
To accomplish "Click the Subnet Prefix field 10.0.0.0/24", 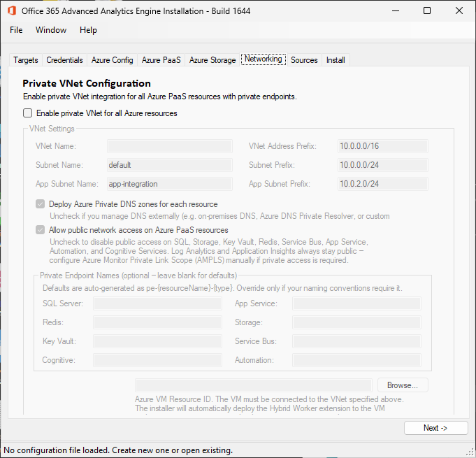I will click(x=383, y=165).
